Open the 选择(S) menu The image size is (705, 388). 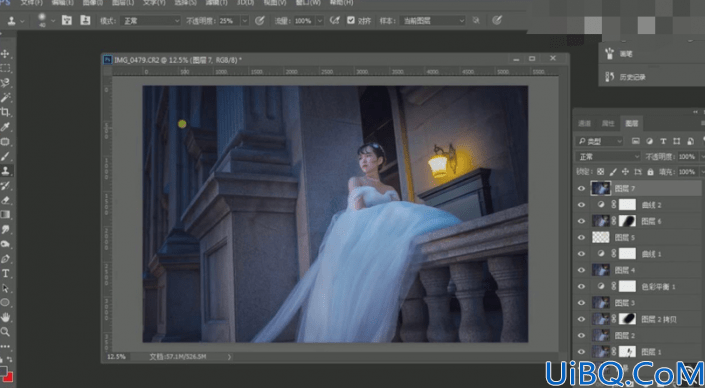[185, 3]
